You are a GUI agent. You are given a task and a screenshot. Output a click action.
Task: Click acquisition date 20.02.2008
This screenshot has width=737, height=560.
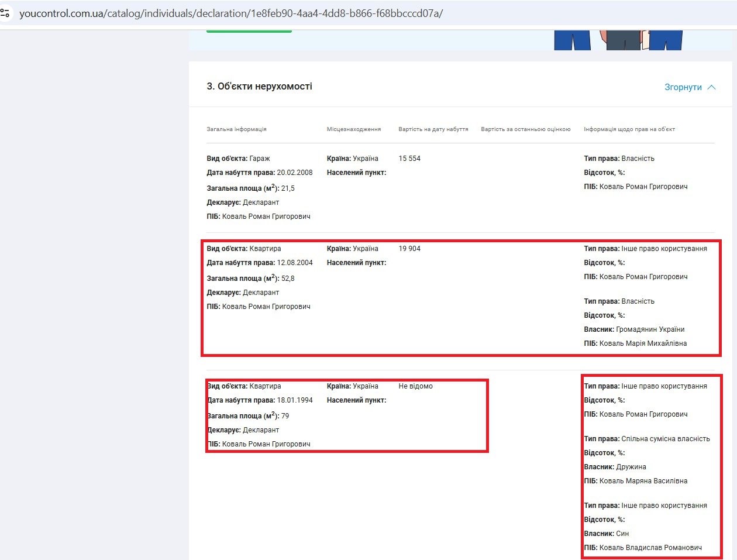pyautogui.click(x=295, y=173)
